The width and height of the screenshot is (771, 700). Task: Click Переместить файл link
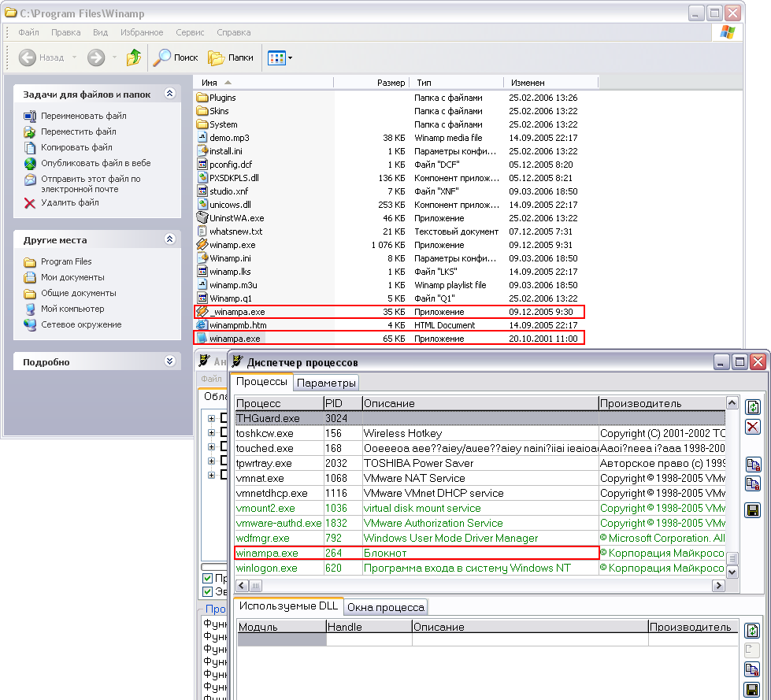click(79, 131)
